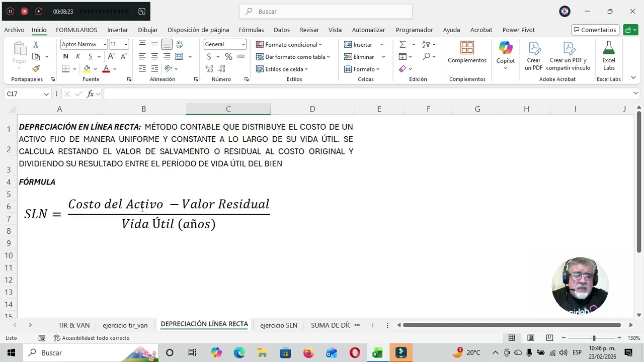644x362 pixels.
Task: Expand the Name Box dropdown arrow
Action: (46, 94)
